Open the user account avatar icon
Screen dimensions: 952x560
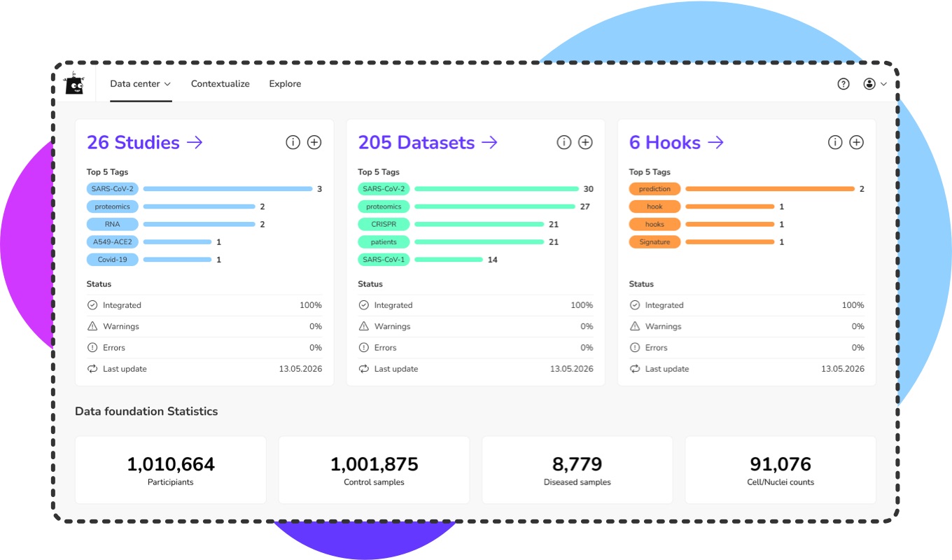[x=869, y=84]
